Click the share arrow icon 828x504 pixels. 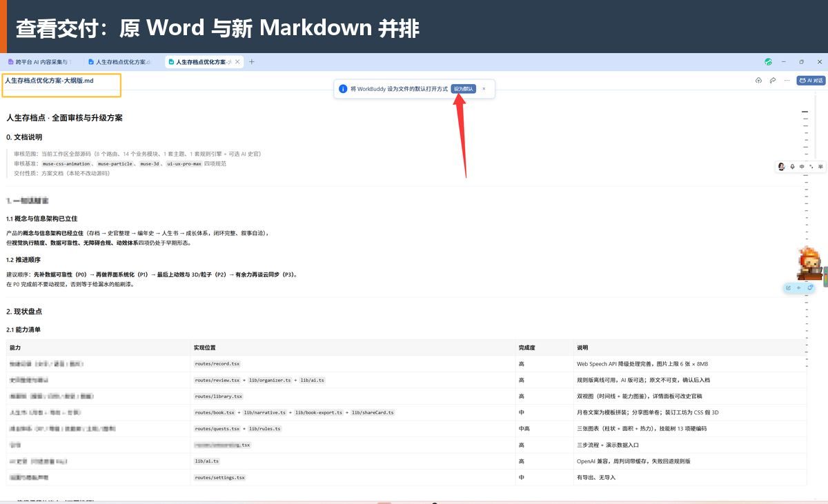[773, 81]
